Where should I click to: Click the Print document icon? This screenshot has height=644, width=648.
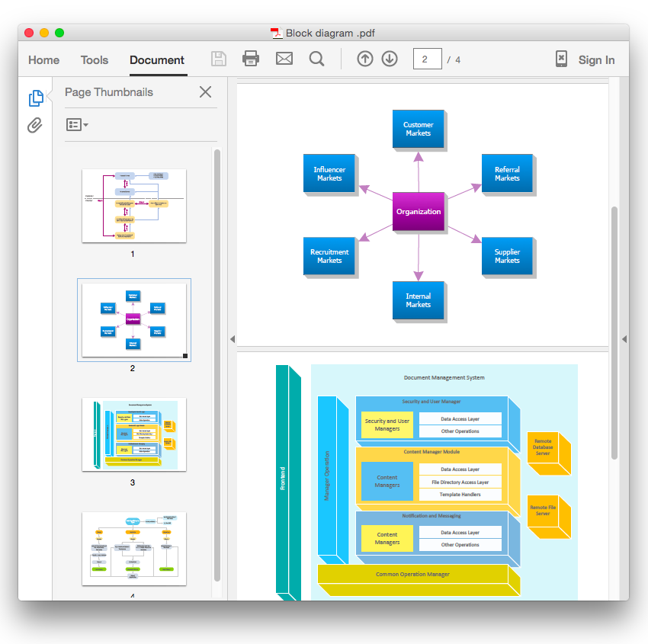pos(251,59)
